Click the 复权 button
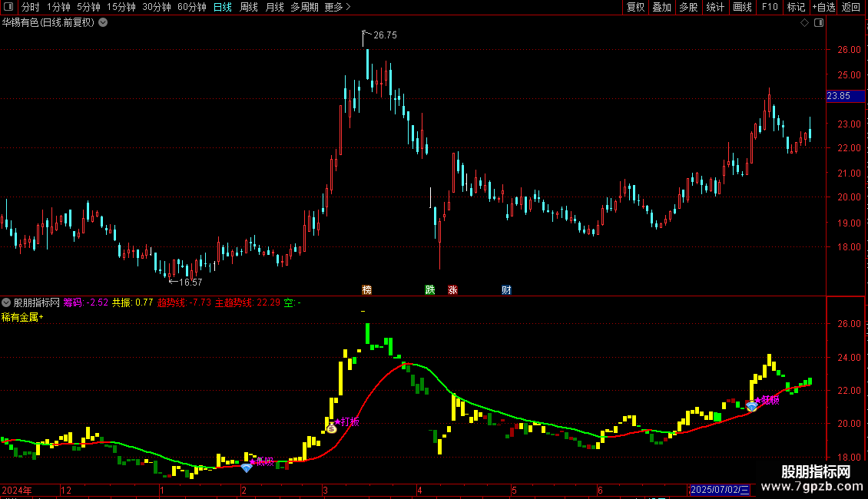Viewport: 868px width, 499px height. [x=635, y=7]
